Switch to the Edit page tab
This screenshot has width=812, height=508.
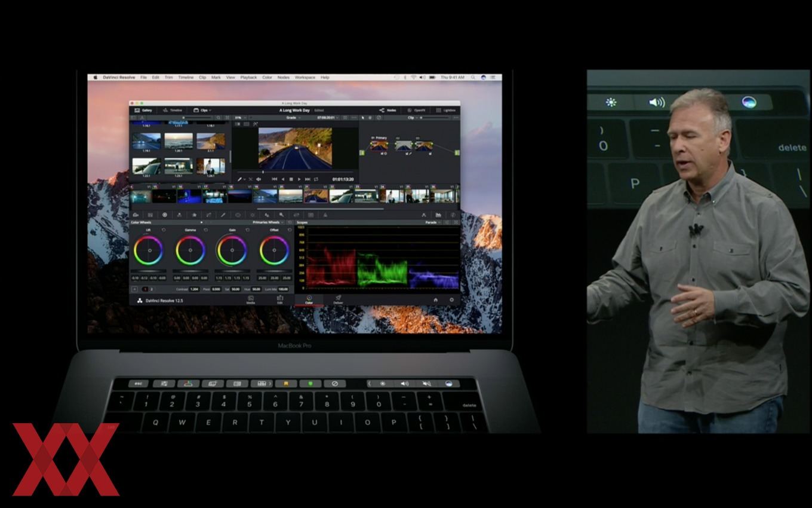coord(279,299)
